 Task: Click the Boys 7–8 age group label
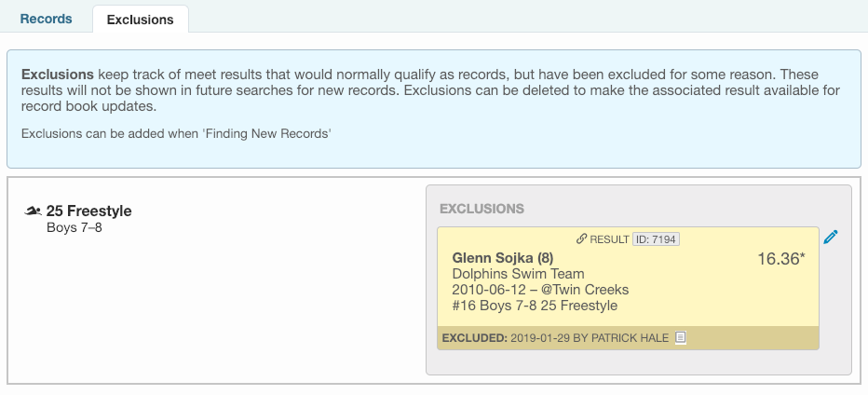coord(75,227)
